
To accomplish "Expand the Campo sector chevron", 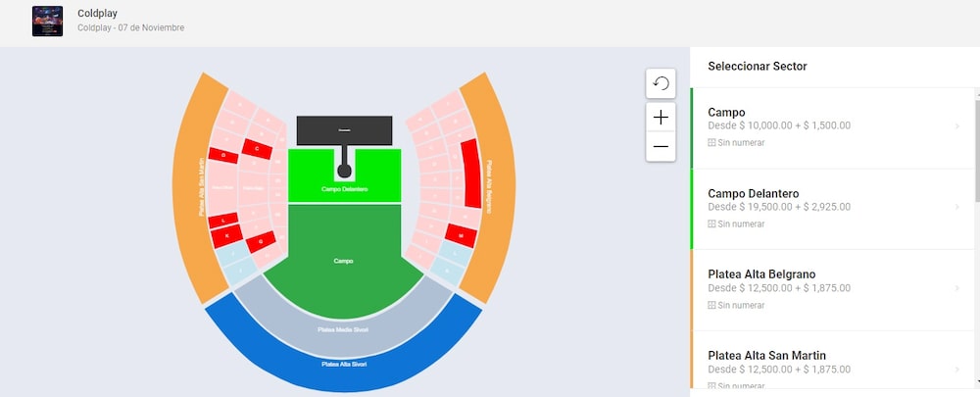I will coord(956,126).
